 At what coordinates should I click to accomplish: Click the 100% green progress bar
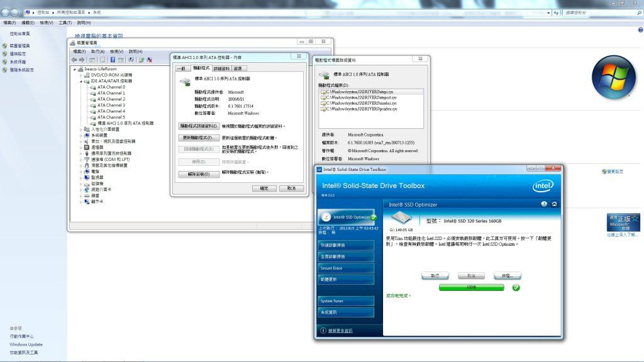pos(471,287)
